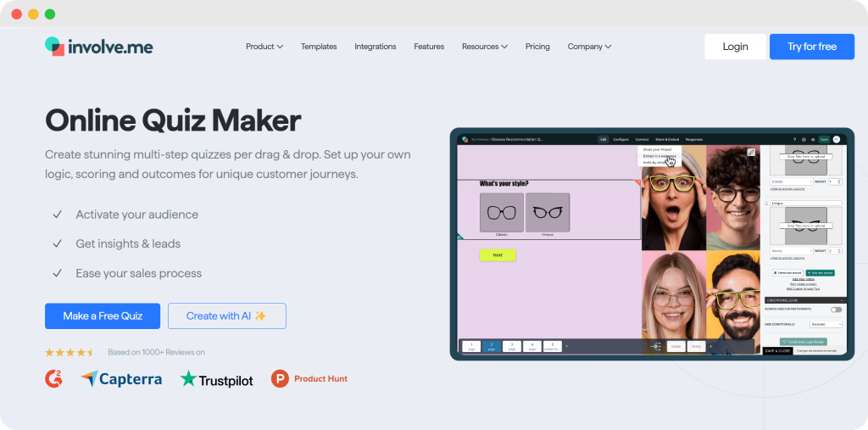
Task: Click the green Save button in editor
Action: [824, 140]
